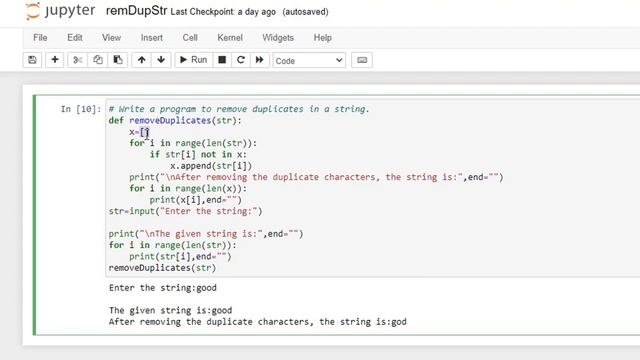Restart the kernel icon
The height and width of the screenshot is (360, 640).
(241, 60)
